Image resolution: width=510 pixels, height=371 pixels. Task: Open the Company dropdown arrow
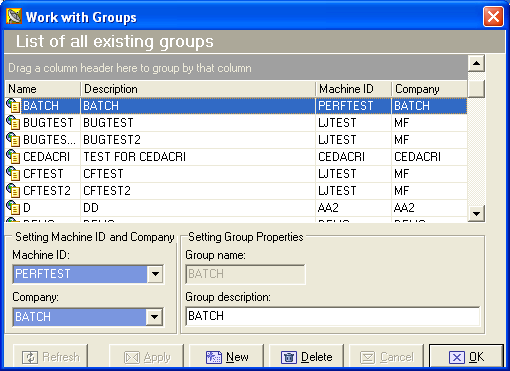(x=154, y=317)
